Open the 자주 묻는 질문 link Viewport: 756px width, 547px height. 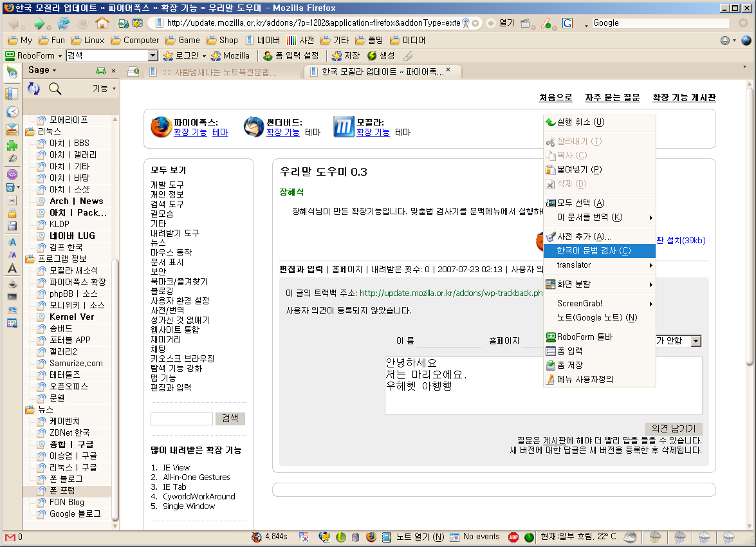tap(613, 97)
